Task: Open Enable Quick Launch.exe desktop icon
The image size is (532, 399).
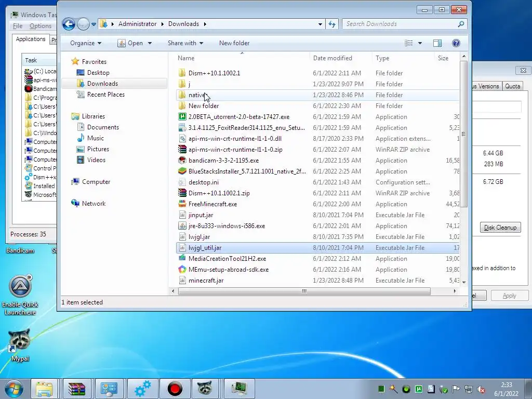Action: pyautogui.click(x=20, y=295)
